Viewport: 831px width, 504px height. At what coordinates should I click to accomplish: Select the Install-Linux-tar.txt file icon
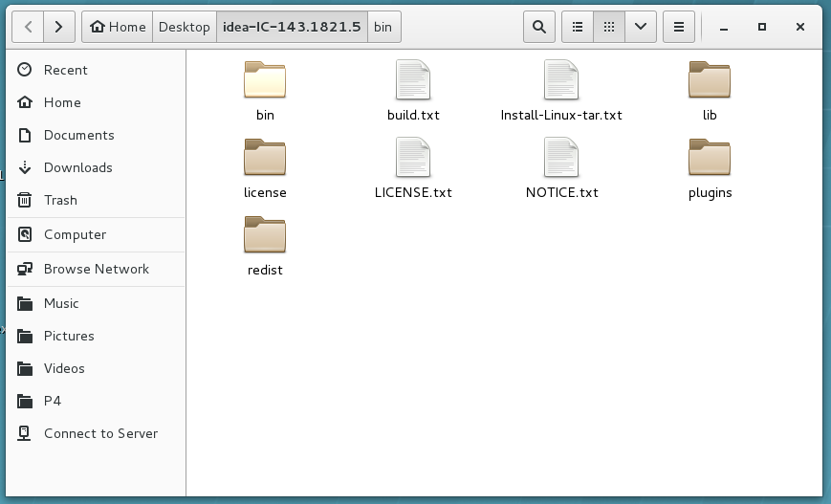click(x=561, y=79)
